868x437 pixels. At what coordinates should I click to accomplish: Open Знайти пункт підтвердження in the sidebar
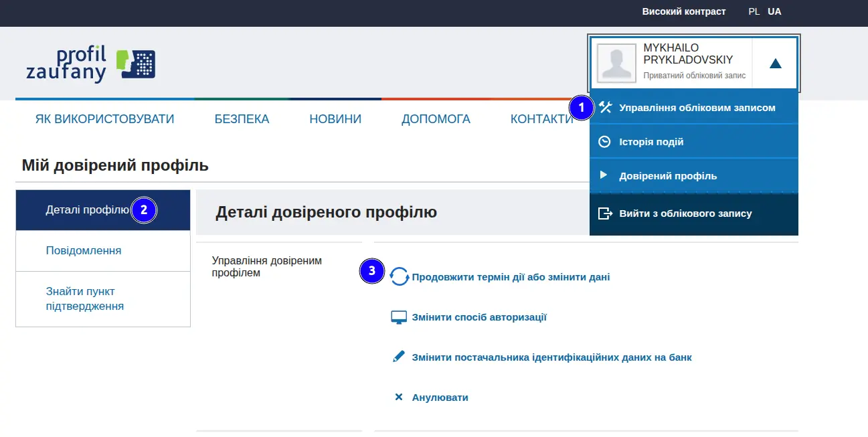(x=103, y=299)
